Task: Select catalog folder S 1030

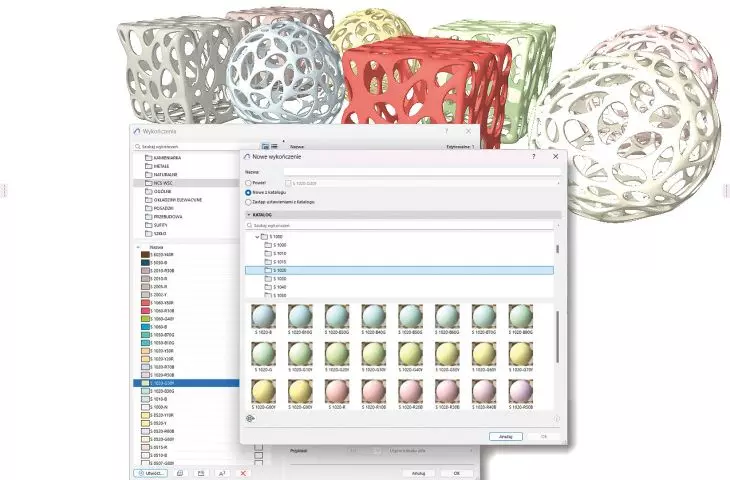Action: (276, 278)
